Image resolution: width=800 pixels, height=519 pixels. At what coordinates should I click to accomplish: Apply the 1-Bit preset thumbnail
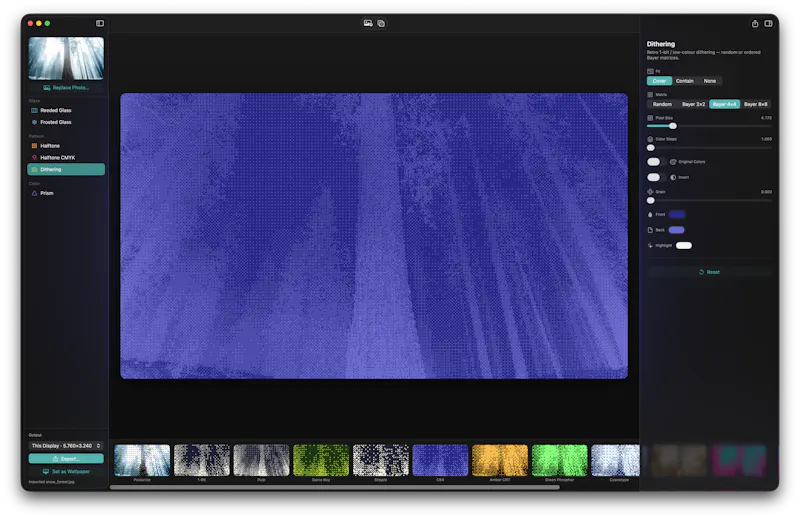(x=202, y=460)
